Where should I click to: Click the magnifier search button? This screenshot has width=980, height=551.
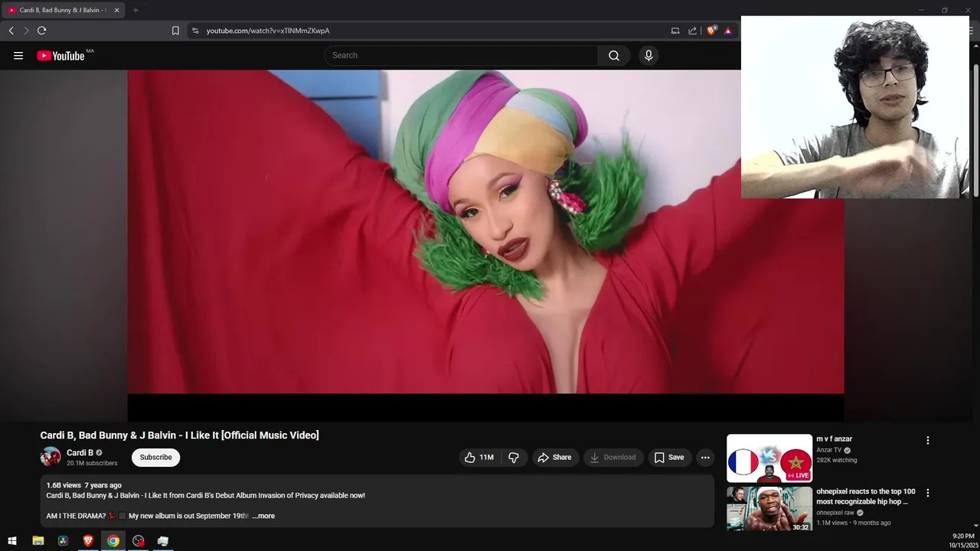614,55
